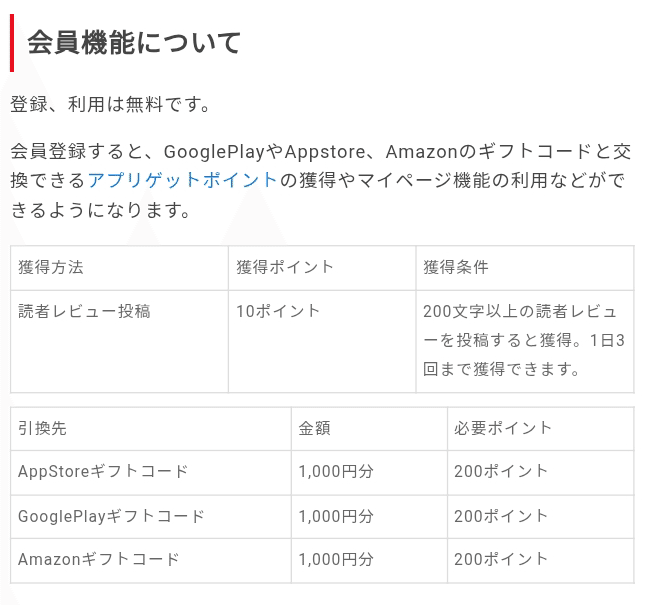This screenshot has width=652, height=605.
Task: Click the 会員機能について heading
Action: 134,43
